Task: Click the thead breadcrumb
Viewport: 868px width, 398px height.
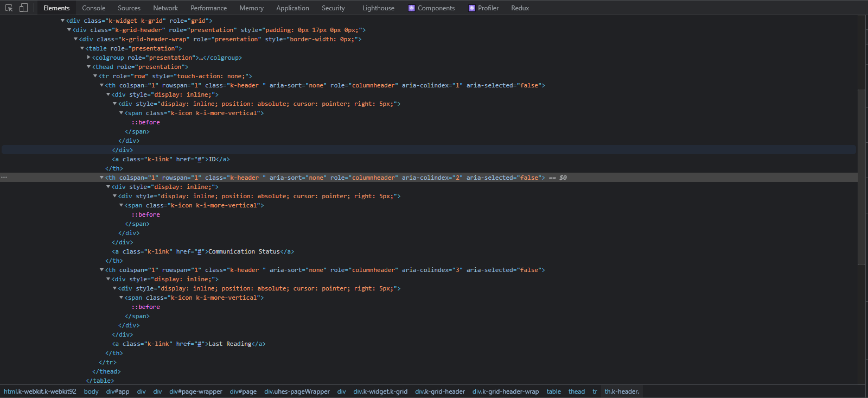Action: [577, 391]
